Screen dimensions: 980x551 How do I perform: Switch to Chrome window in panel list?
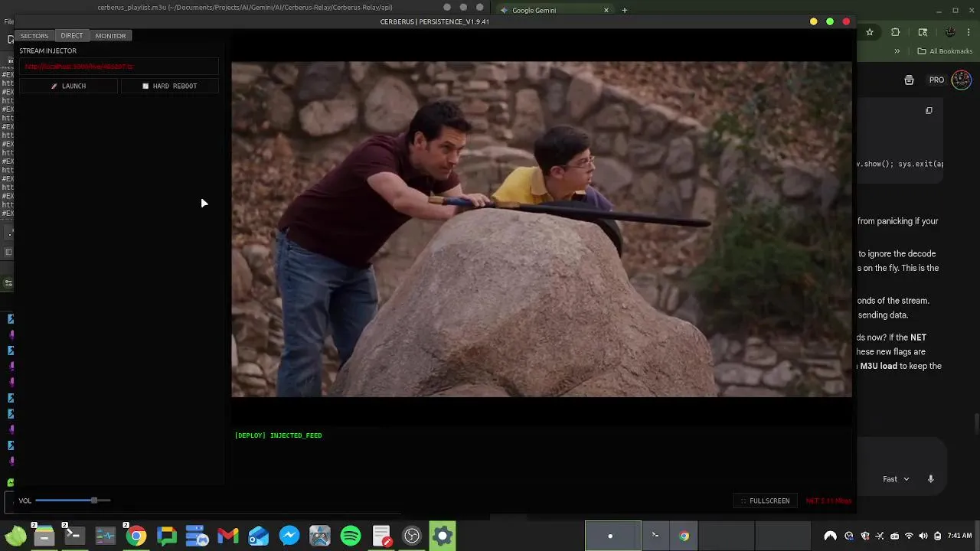(x=684, y=536)
